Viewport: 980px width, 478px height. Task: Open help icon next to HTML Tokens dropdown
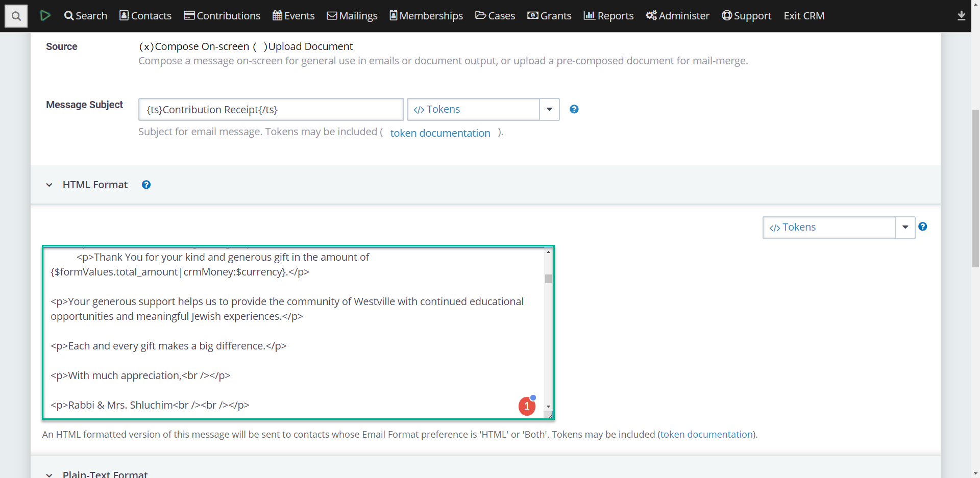pos(923,227)
